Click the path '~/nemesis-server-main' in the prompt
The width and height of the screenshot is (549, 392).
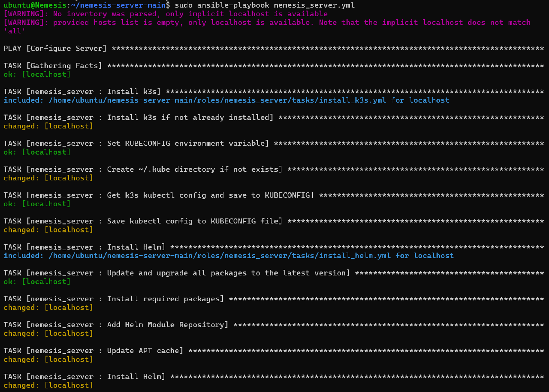(118, 5)
